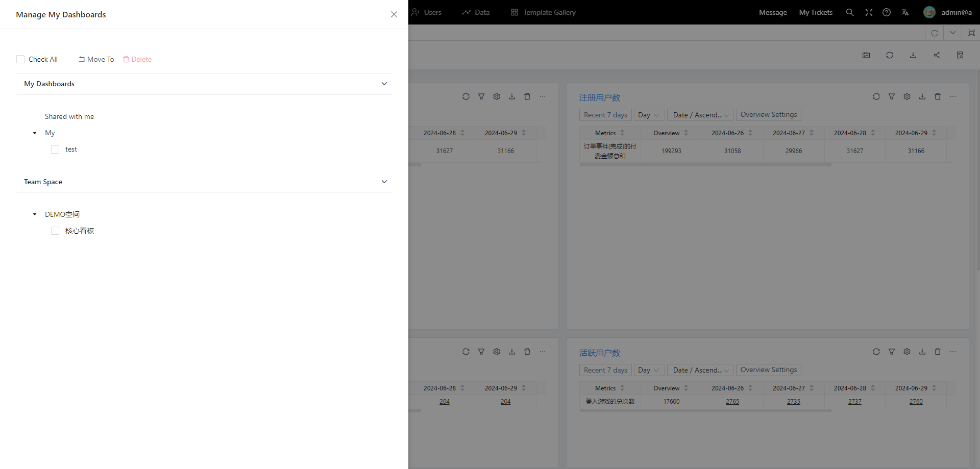Sort 2024-06-26 column in 注册用户数 table
Viewport: 980px width, 469px height.
pyautogui.click(x=750, y=133)
